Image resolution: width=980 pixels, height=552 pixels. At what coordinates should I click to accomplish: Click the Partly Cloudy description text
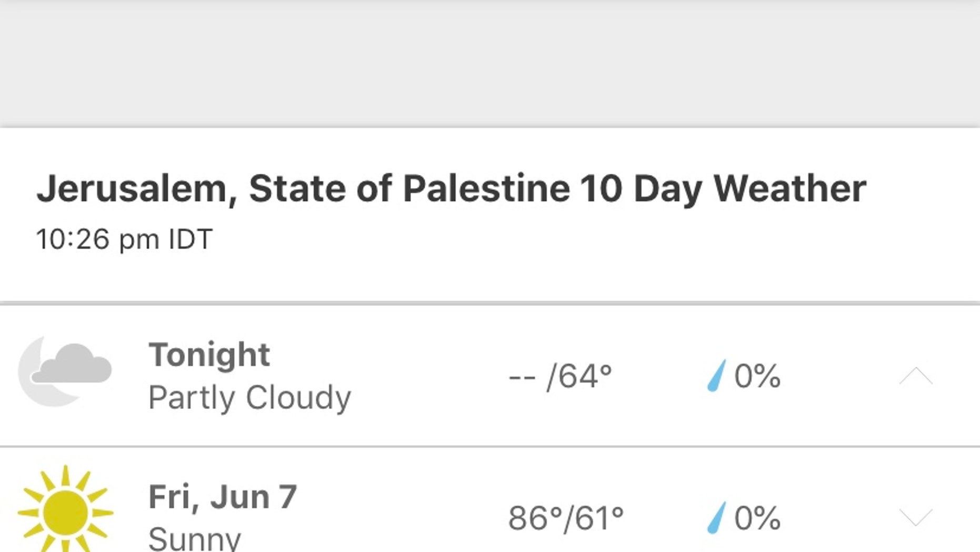[250, 397]
